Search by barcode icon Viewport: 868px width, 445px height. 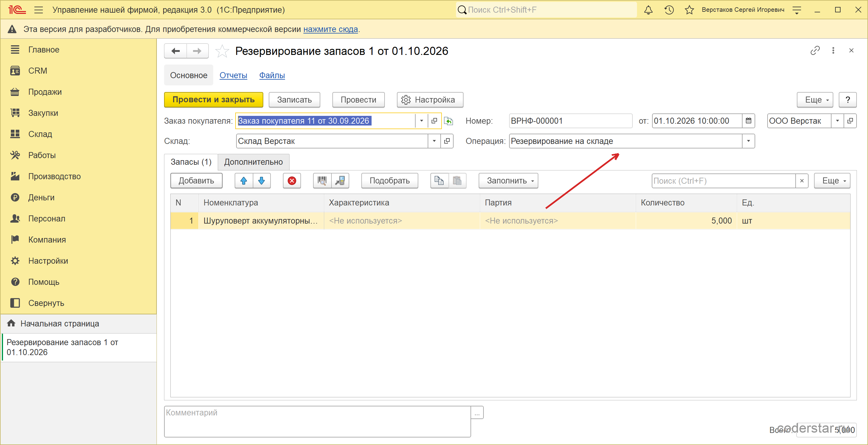pyautogui.click(x=322, y=181)
